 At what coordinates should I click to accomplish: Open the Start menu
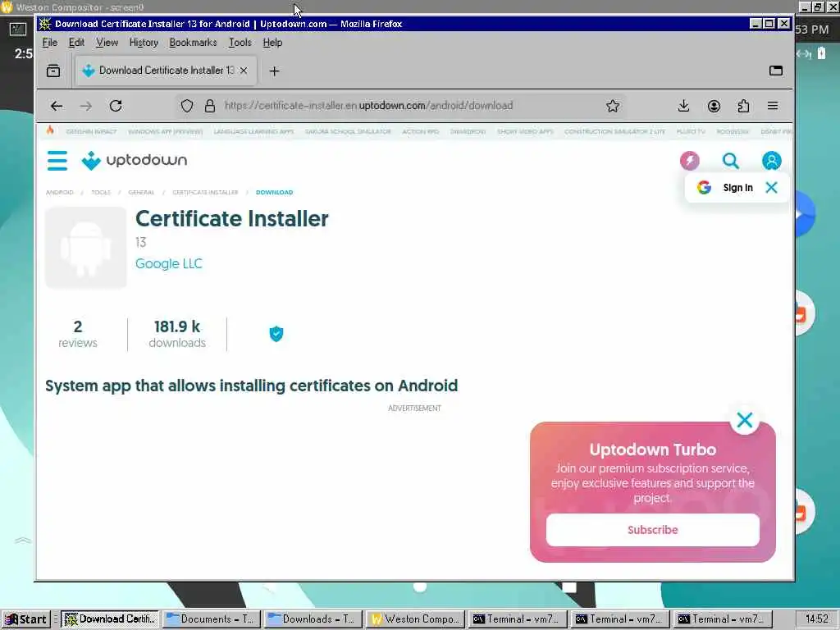(25, 619)
